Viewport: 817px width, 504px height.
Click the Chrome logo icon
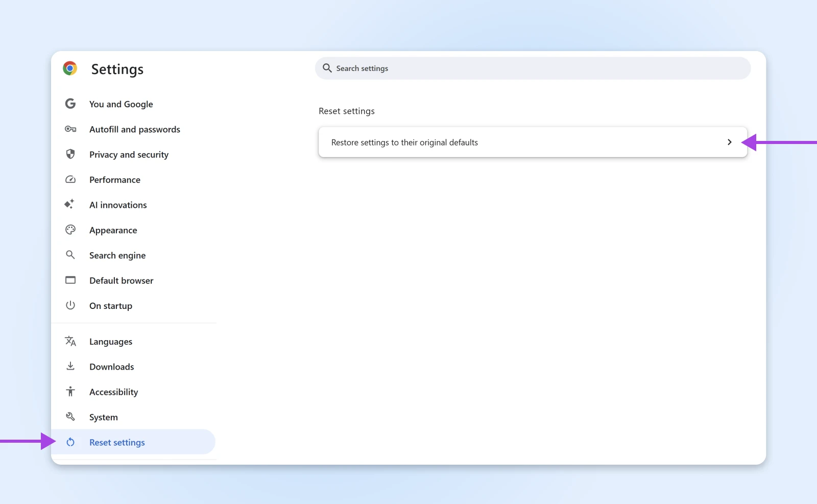(70, 68)
